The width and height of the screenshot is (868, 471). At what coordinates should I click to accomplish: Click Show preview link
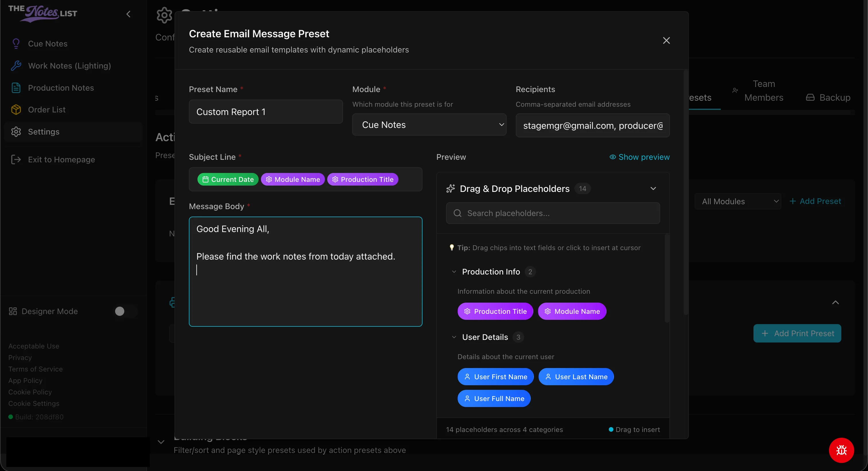point(639,157)
